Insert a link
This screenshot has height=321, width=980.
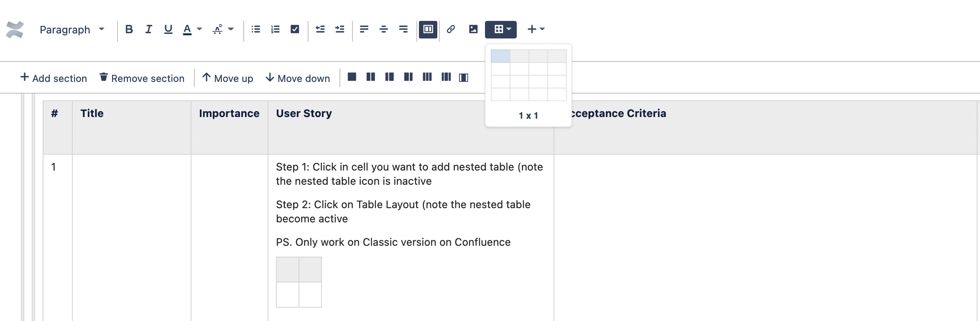point(451,29)
